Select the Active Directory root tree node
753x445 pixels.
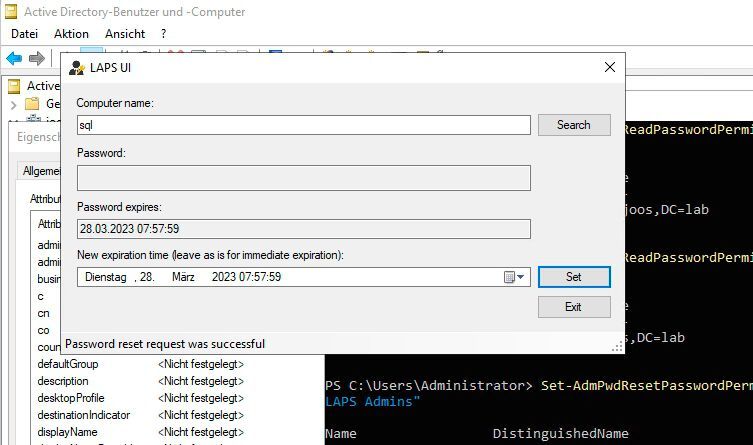(43, 86)
